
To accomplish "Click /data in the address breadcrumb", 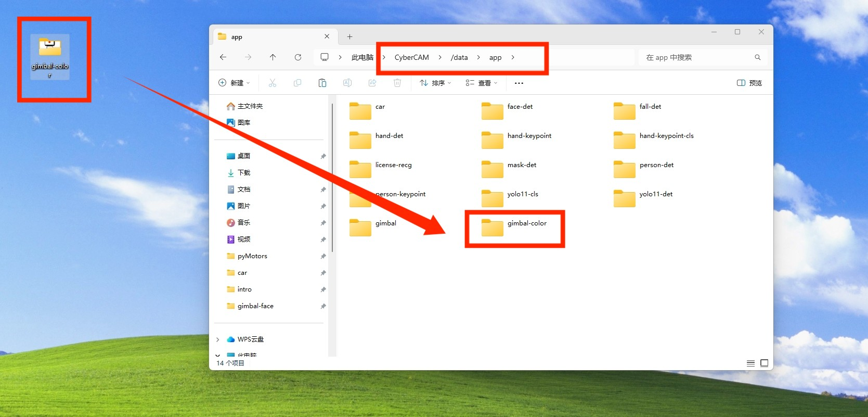I will 459,57.
